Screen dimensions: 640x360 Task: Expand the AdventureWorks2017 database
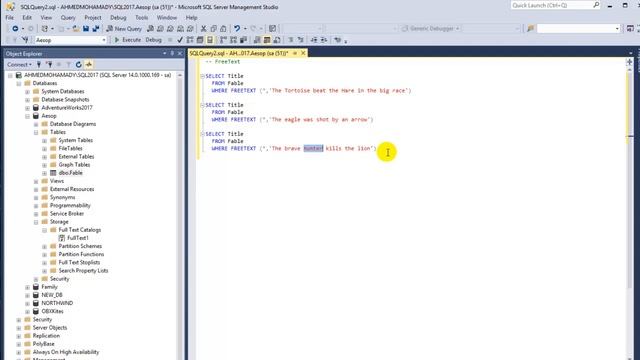(x=27, y=108)
